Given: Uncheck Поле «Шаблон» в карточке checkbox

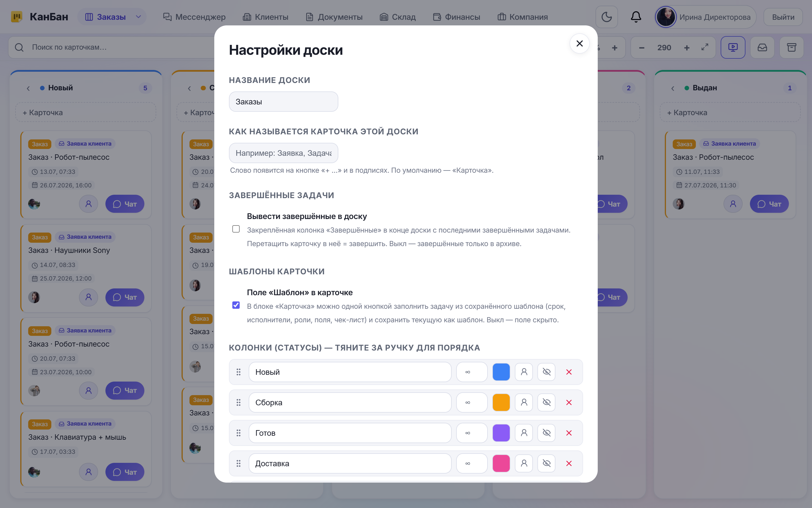Looking at the screenshot, I should click(236, 305).
